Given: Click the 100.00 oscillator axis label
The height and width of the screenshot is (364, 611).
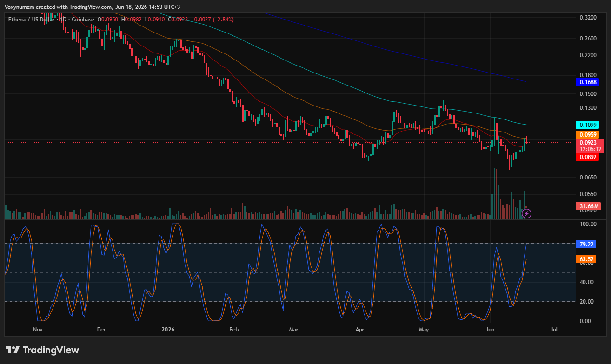Looking at the screenshot, I should [588, 224].
